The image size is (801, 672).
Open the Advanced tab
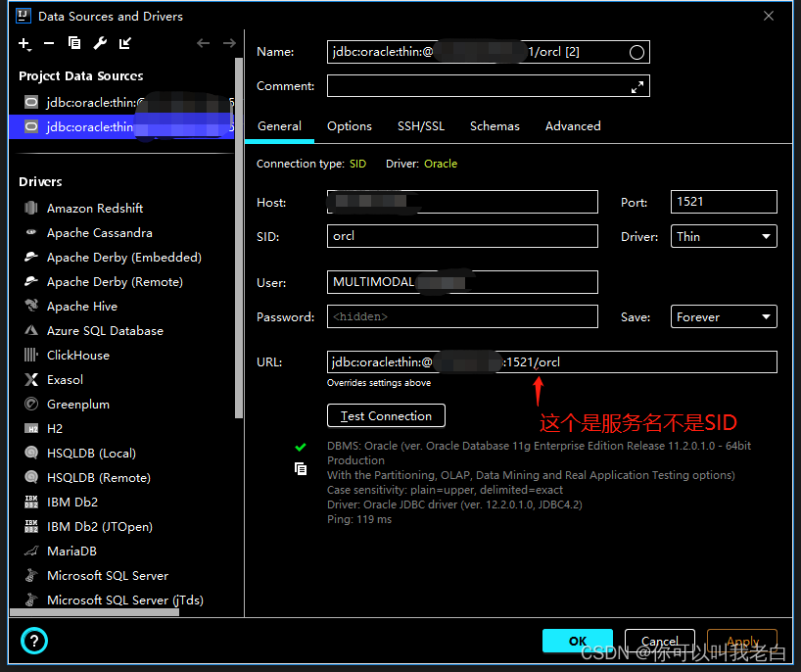573,126
